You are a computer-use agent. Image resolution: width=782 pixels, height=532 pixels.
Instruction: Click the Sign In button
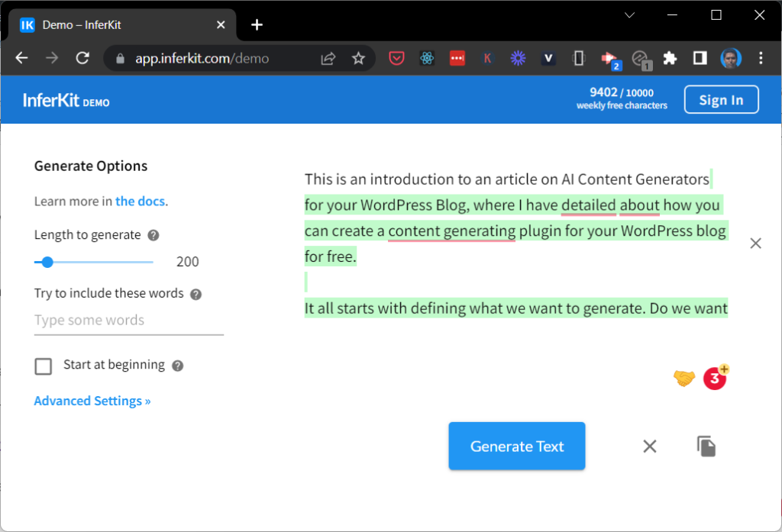721,100
